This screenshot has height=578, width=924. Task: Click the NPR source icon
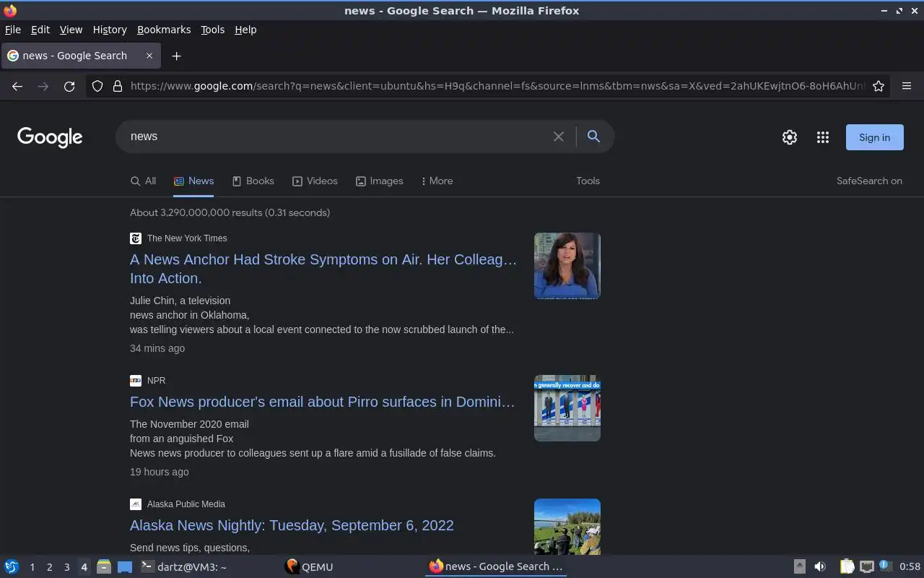(136, 381)
